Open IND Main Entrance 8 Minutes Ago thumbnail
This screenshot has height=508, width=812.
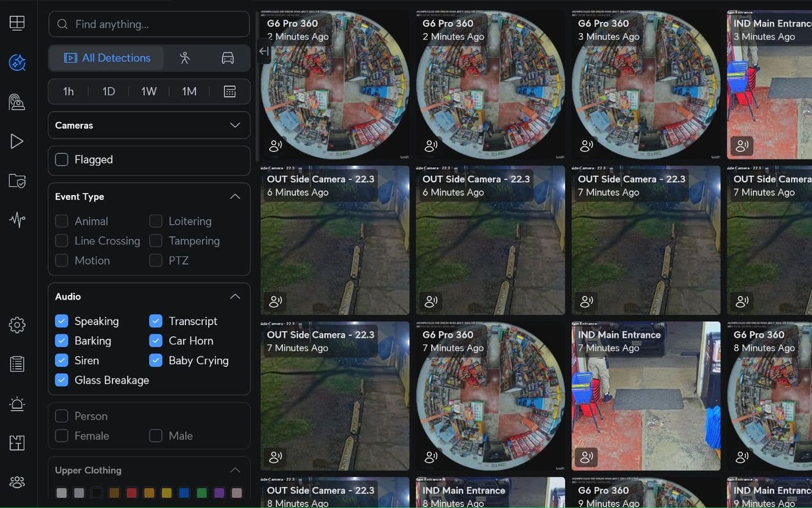click(x=490, y=492)
